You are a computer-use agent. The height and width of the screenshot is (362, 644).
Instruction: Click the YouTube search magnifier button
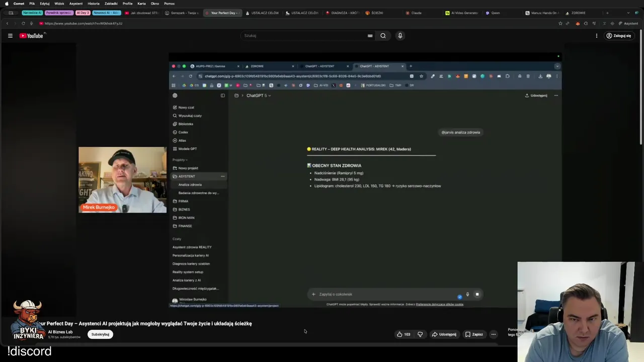point(383,36)
